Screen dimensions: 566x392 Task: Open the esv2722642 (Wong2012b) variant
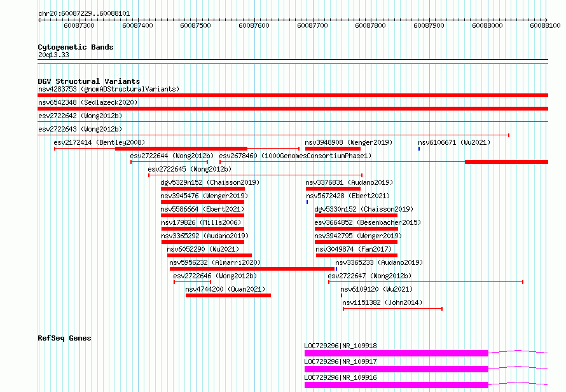click(80, 116)
